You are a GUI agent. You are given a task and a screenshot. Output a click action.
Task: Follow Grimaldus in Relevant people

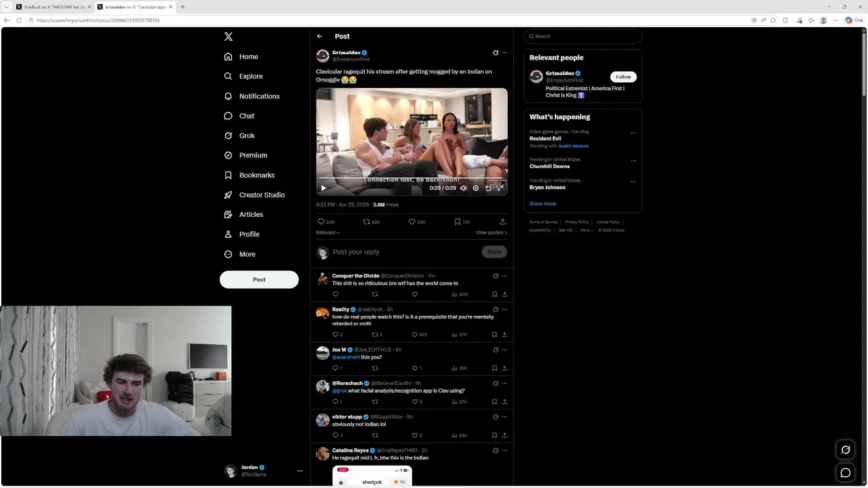point(623,77)
